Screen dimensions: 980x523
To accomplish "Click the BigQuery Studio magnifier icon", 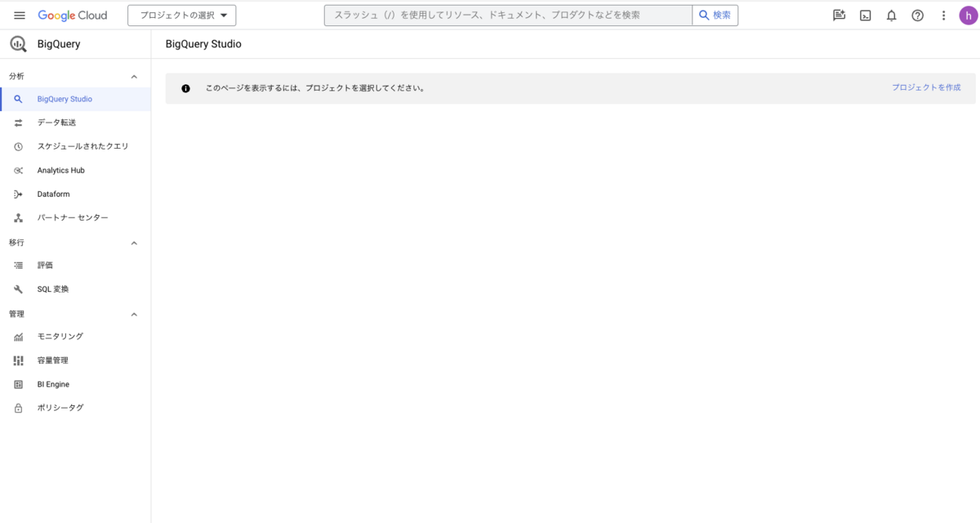I will tap(18, 99).
